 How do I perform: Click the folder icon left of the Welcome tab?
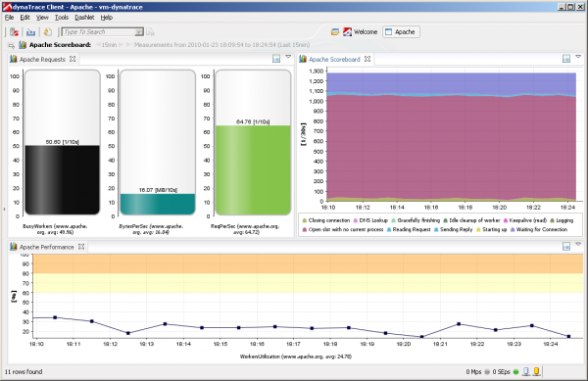[335, 32]
